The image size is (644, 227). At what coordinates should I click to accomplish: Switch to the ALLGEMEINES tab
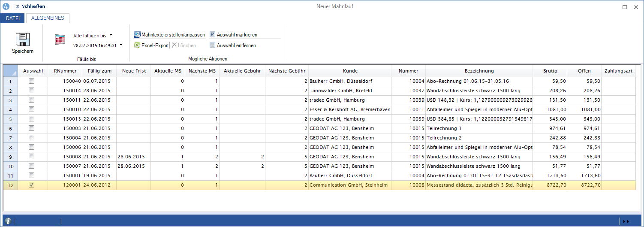pos(48,18)
